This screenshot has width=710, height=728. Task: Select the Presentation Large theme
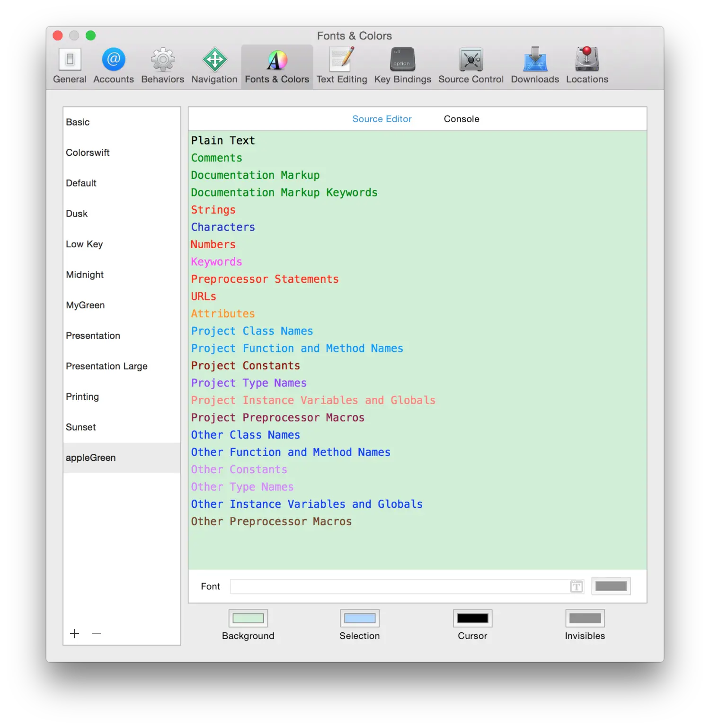(122, 366)
